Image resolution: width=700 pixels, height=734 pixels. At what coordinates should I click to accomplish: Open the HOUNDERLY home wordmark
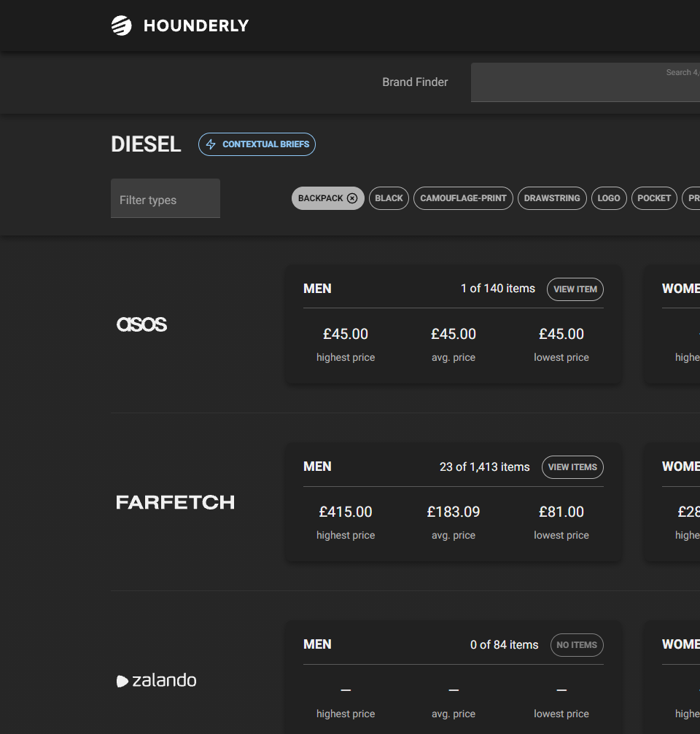[x=196, y=26]
